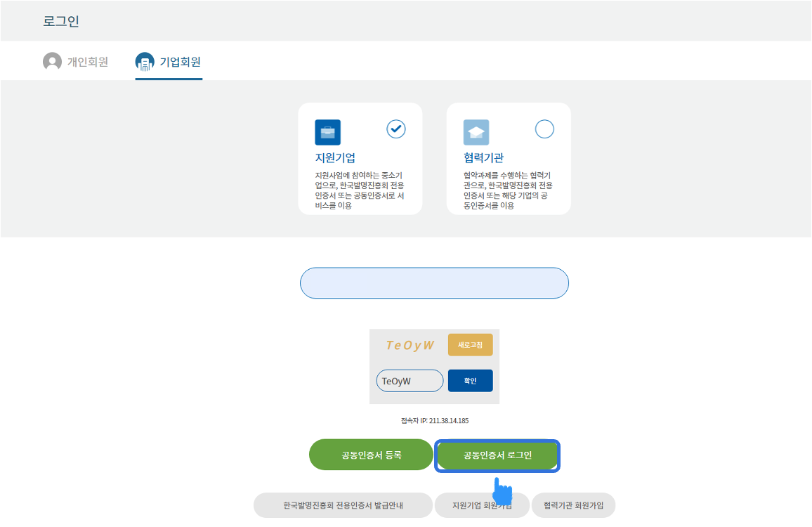Click the 공동인증서 로그인 button
The height and width of the screenshot is (527, 812).
pos(497,455)
